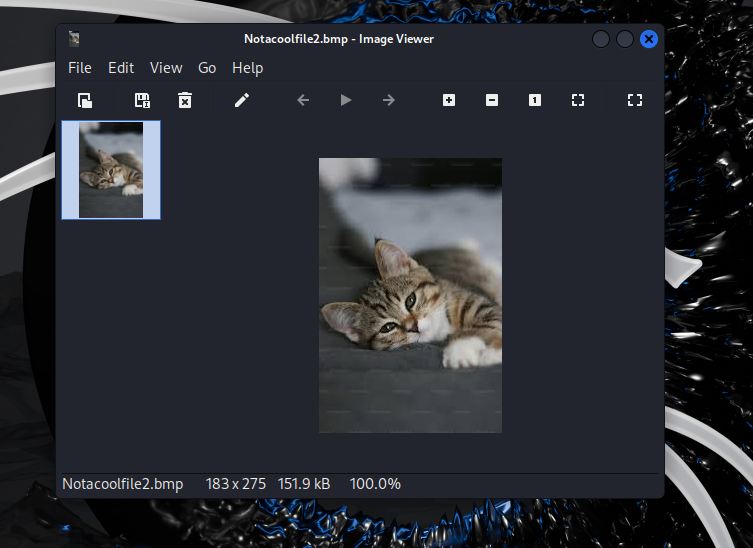Click the Save As toolbar icon
This screenshot has width=753, height=548.
[x=142, y=100]
